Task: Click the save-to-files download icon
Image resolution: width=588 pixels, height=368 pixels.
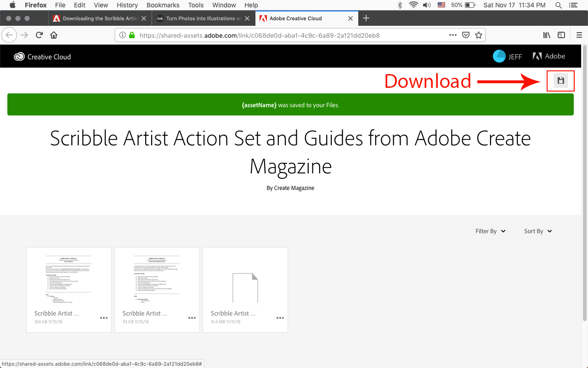Action: (560, 81)
